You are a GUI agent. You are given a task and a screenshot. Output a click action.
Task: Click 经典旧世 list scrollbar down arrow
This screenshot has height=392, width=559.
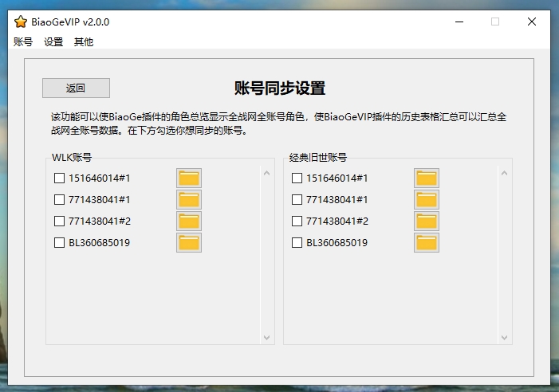[504, 337]
